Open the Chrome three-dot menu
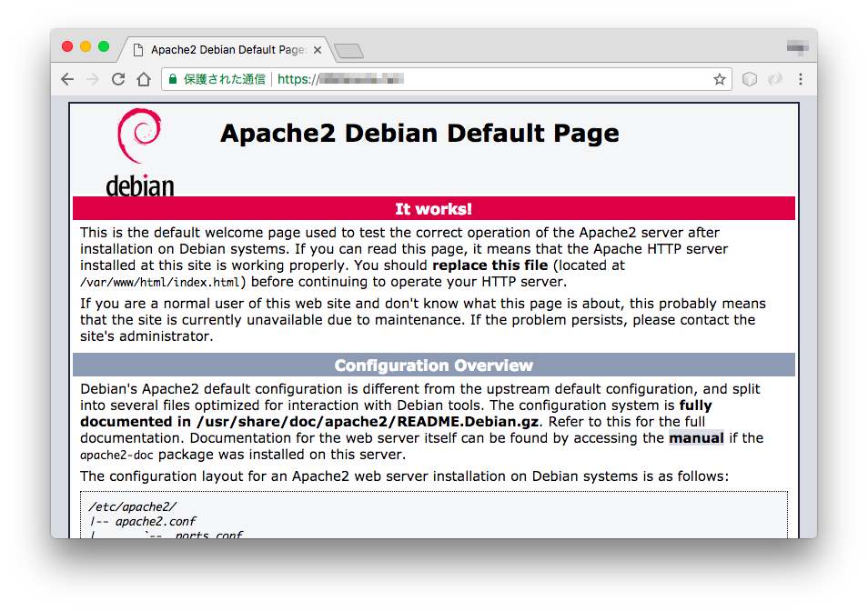 point(801,79)
